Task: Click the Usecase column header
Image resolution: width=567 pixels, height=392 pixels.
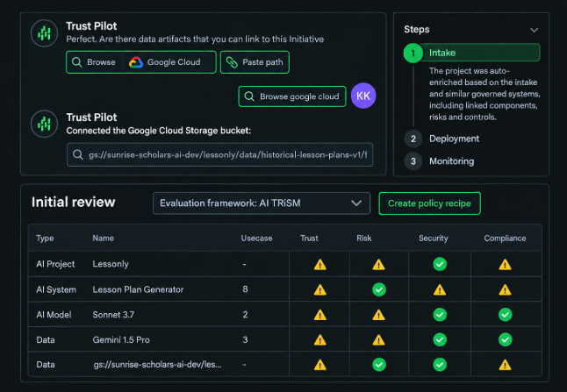Action: coord(257,238)
